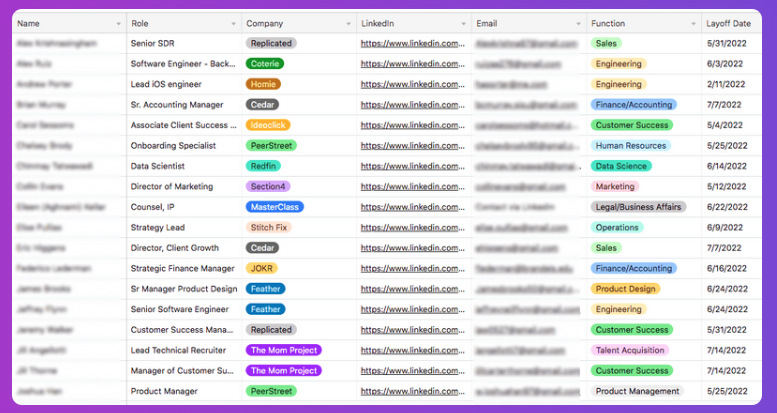777x413 pixels.
Task: Click the Product Design function tag
Action: [x=625, y=289]
